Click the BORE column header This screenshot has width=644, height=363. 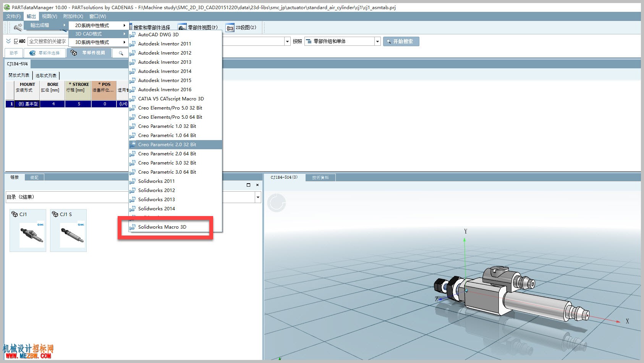pos(53,90)
